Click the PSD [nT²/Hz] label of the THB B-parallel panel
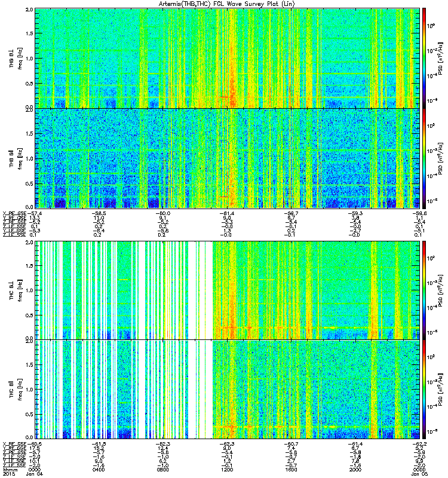Screen dimensions: 448x478 coord(440,158)
